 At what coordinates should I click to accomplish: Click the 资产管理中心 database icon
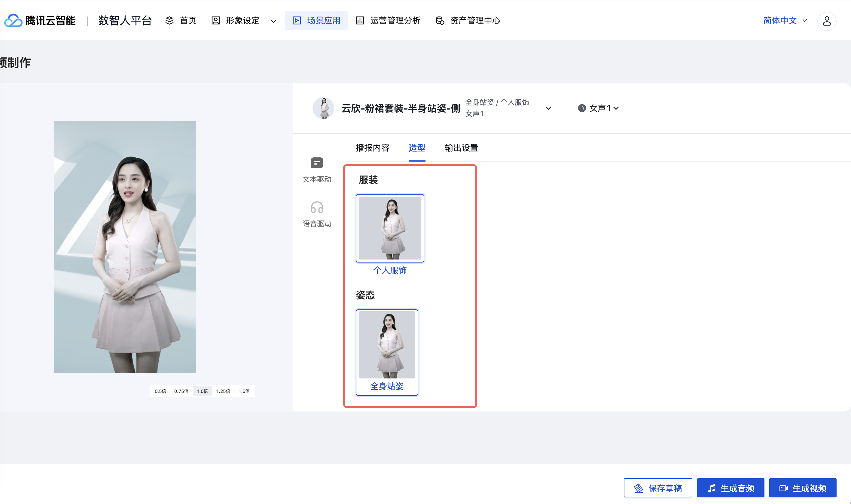(x=440, y=21)
